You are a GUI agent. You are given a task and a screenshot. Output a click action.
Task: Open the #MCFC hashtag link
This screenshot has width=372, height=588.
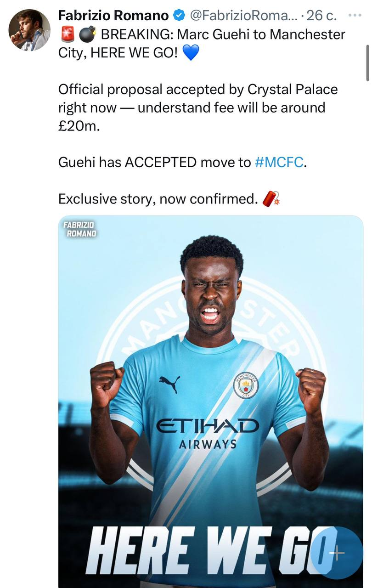pos(279,162)
